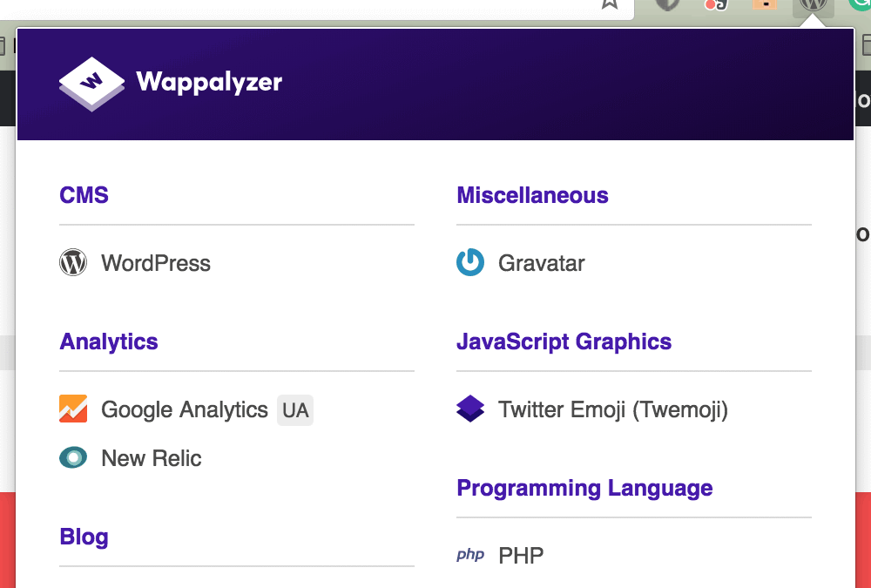Click the PHP logo icon
Viewport: 871px width, 588px height.
click(x=470, y=556)
